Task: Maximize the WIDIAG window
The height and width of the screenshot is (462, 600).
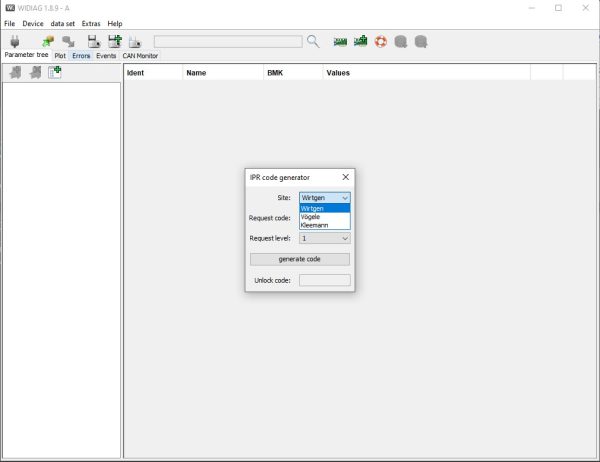Action: [x=558, y=8]
